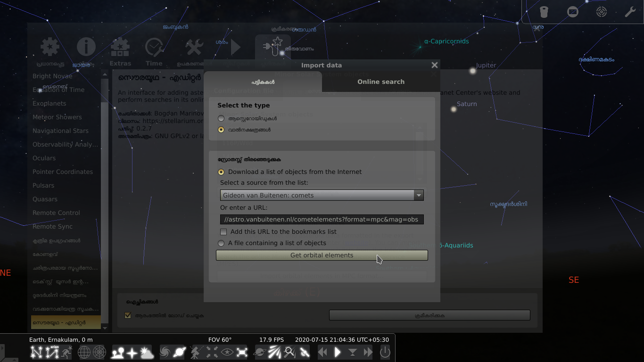Open the Time tab in configuration window

[154, 52]
